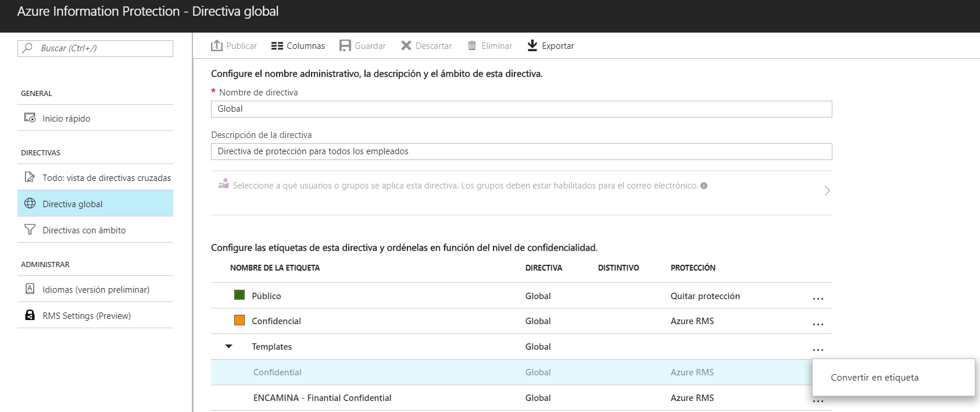Viewport: 980px width, 412px height.
Task: Click the Descartar button label
Action: pos(434,46)
